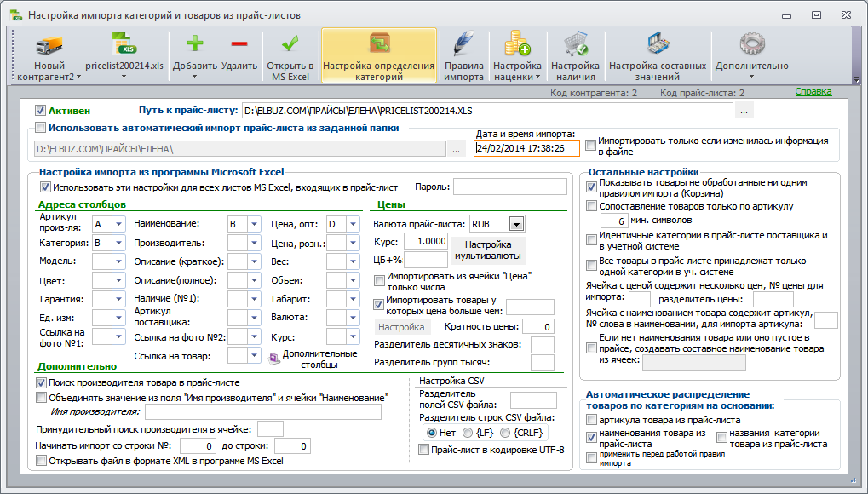Open the Вес column dropdown
Viewport: 868px width, 494px height.
tap(354, 261)
